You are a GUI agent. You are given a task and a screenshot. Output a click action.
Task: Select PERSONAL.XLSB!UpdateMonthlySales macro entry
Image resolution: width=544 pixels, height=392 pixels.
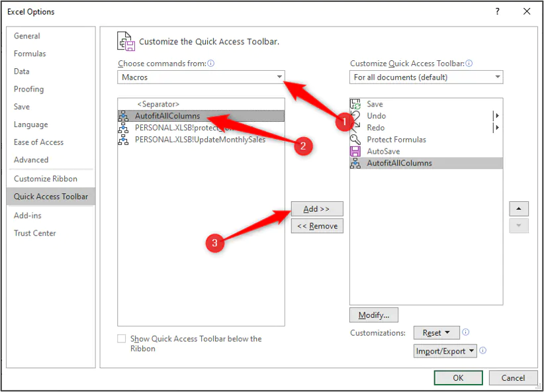tap(201, 140)
